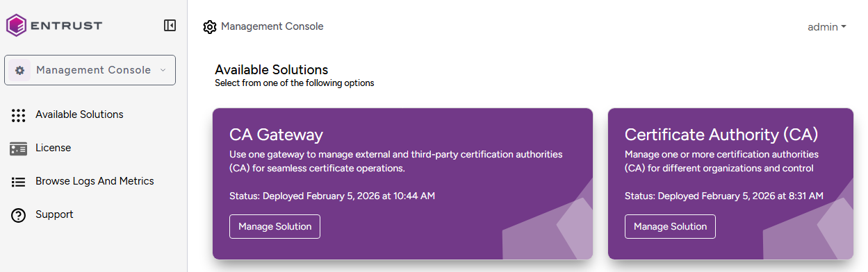Select the Certificate Authority (CA) card title

721,134
